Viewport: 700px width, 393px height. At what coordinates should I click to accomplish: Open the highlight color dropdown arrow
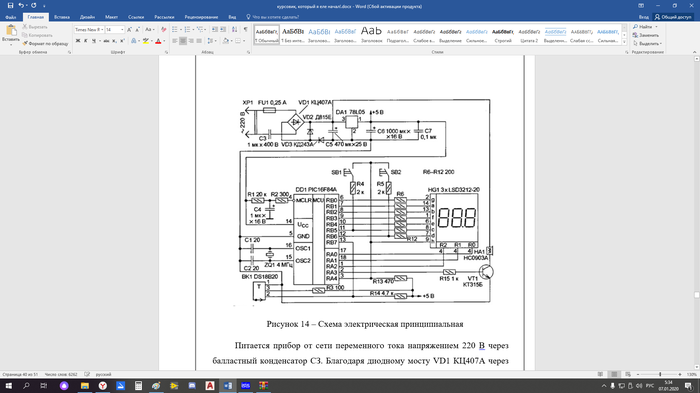(151, 41)
